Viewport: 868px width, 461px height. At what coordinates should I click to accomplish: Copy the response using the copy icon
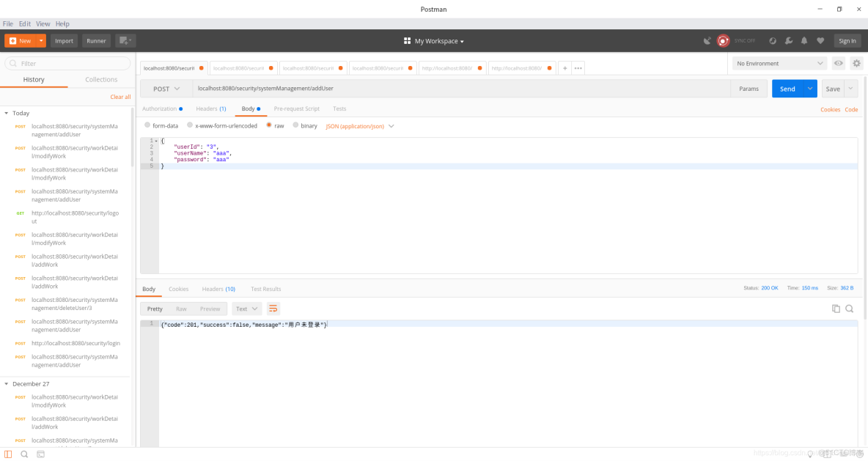pyautogui.click(x=835, y=308)
